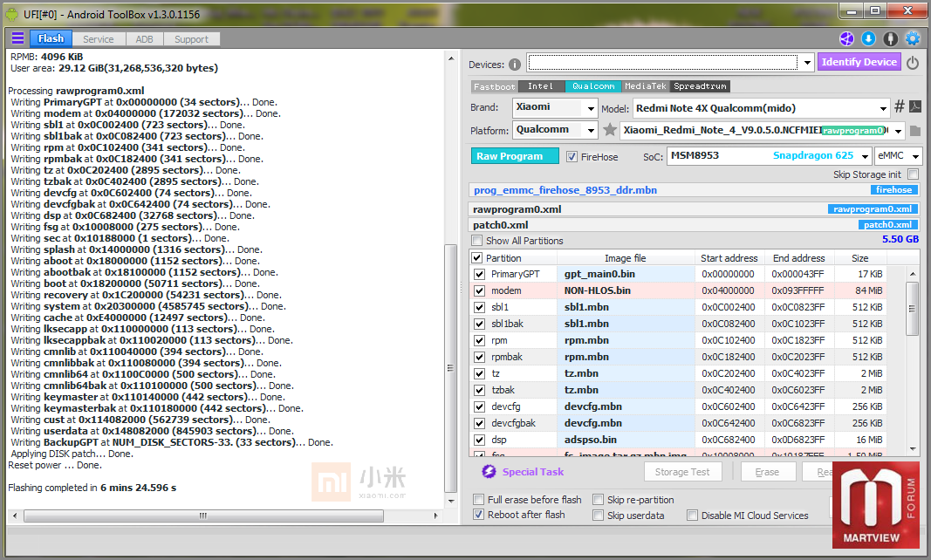The height and width of the screenshot is (560, 931).
Task: Click the blue download update icon
Action: (x=868, y=38)
